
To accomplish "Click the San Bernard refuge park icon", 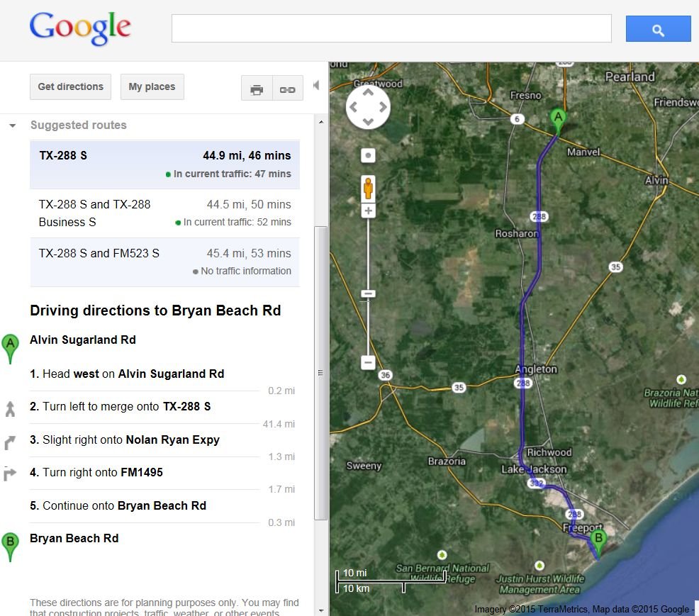I will pyautogui.click(x=442, y=554).
